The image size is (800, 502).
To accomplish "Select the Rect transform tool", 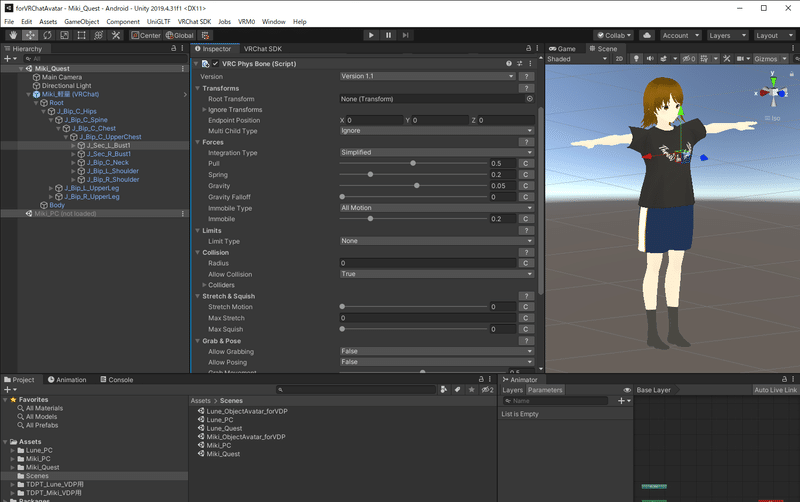I will (81, 35).
